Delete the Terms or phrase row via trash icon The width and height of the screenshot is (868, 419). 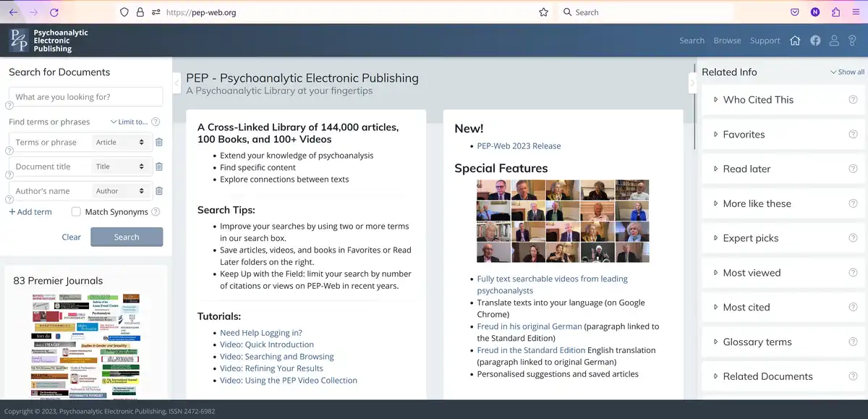[x=158, y=142]
